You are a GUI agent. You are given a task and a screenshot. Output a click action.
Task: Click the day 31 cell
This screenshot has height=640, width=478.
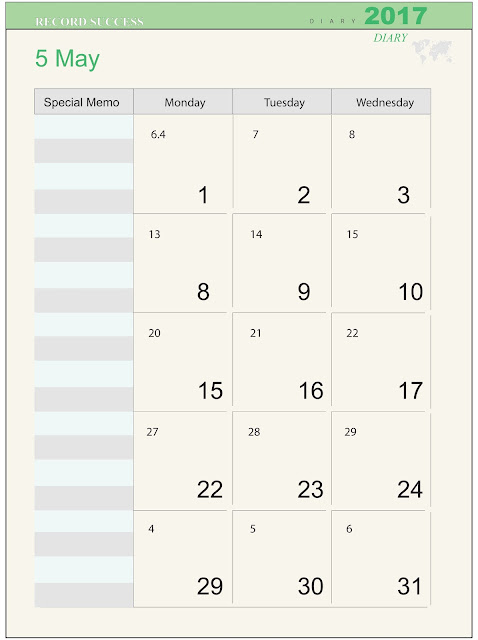pyautogui.click(x=381, y=559)
